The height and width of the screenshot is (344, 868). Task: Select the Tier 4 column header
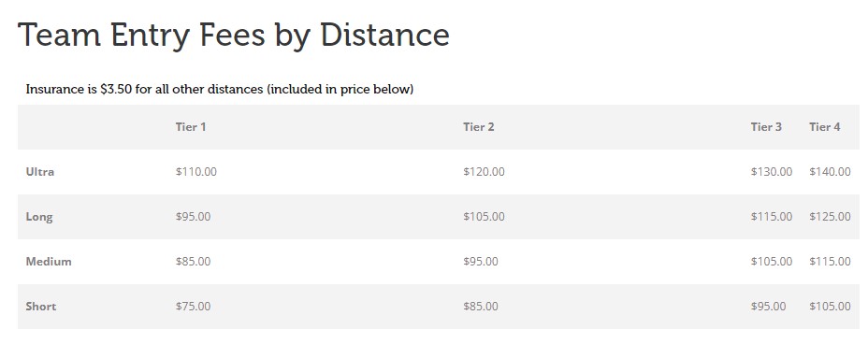click(824, 126)
